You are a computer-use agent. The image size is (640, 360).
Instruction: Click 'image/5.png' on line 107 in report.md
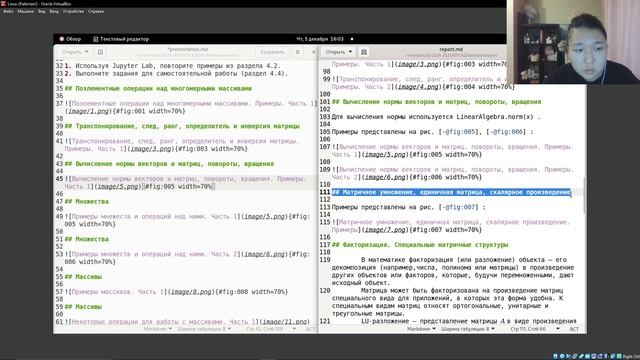coord(386,155)
